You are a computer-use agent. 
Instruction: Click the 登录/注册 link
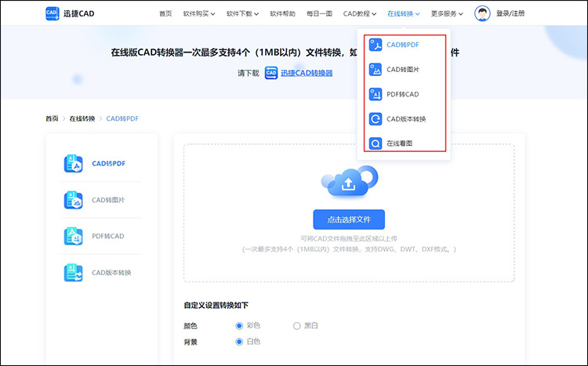coord(510,13)
